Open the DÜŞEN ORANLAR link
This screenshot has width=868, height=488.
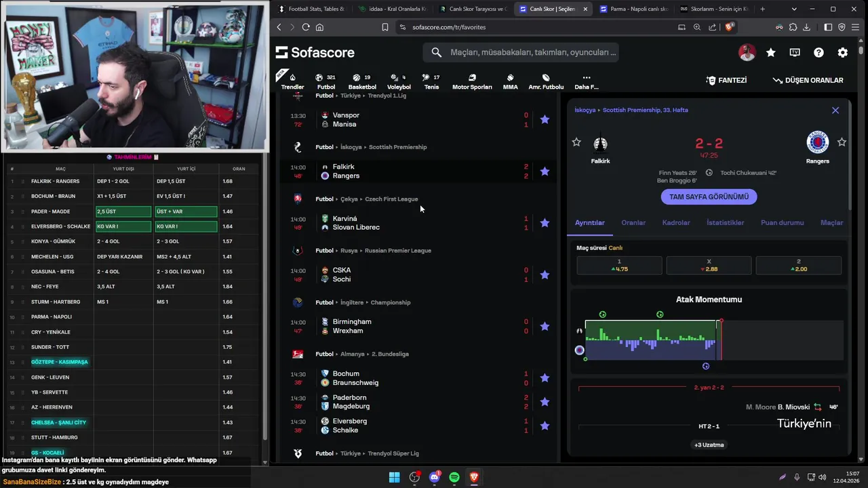pos(808,80)
